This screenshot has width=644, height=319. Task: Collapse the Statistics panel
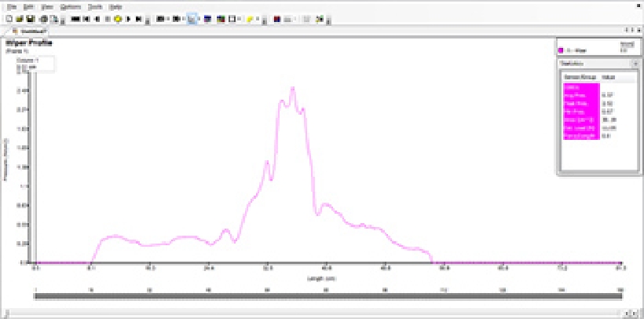[634, 63]
